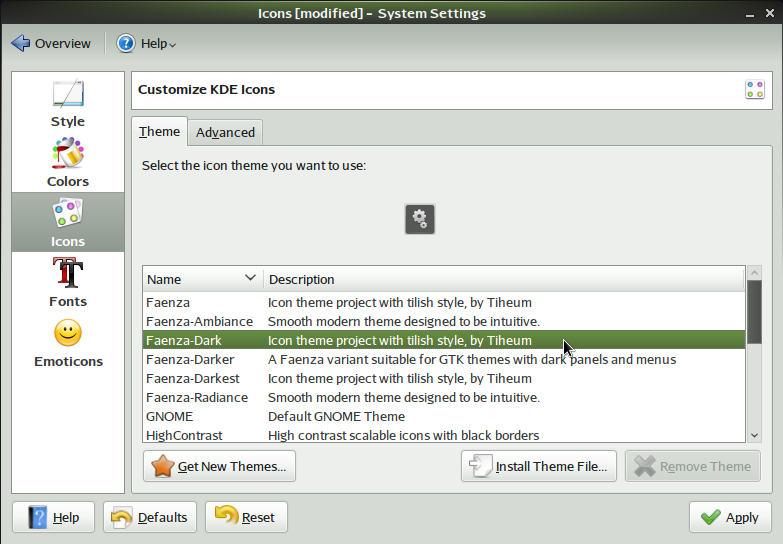Close the System Settings window
The image size is (783, 544).
pyautogui.click(x=770, y=13)
